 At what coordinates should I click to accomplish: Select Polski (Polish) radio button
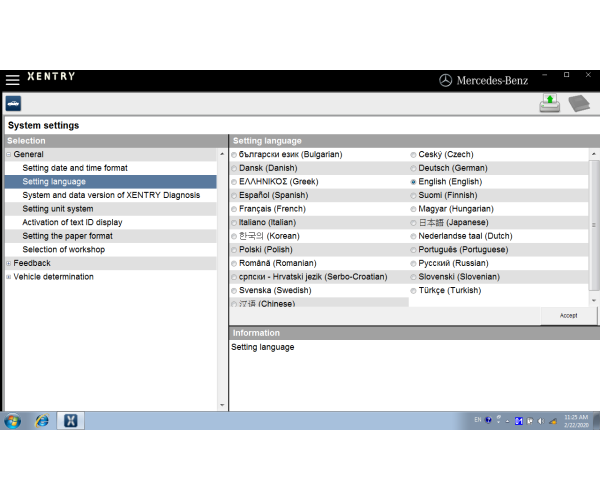[x=234, y=250]
